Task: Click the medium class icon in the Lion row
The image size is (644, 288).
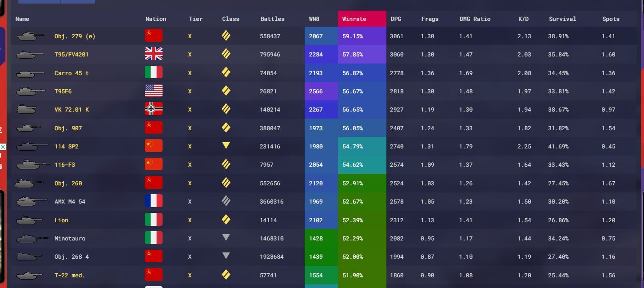Action: click(x=226, y=220)
